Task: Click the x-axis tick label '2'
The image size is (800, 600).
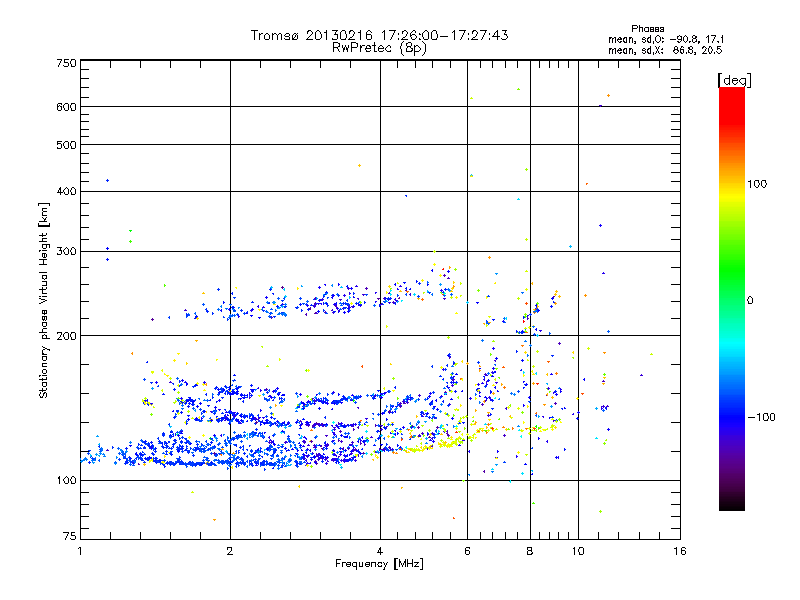Action: [x=230, y=551]
